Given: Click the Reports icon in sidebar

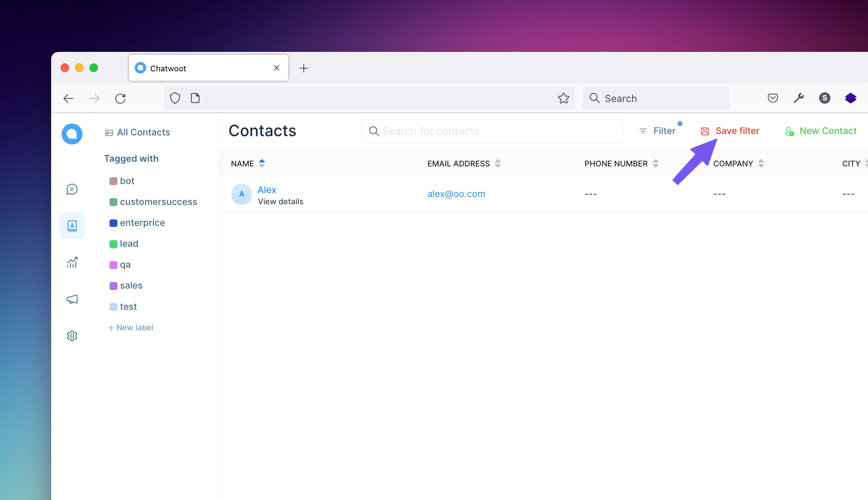Looking at the screenshot, I should (x=72, y=262).
